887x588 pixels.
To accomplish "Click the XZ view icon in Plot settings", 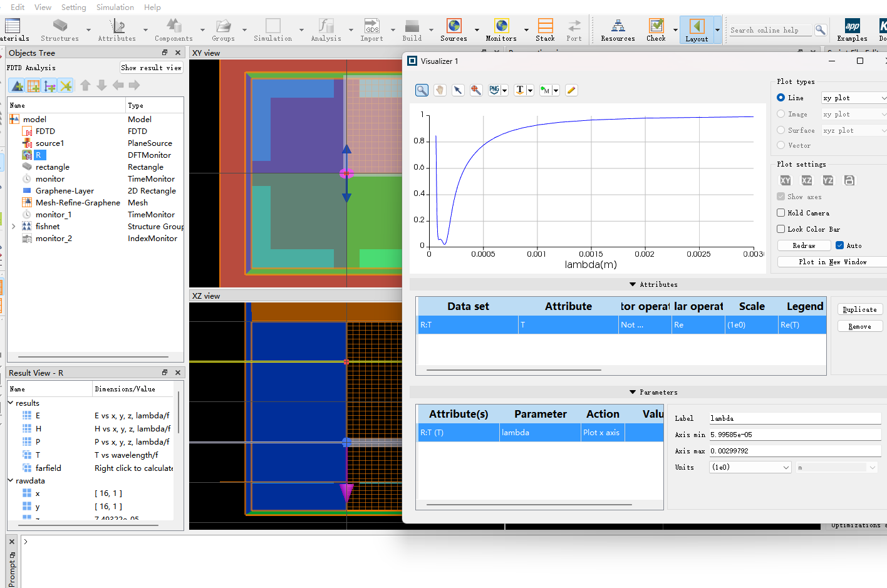I will pyautogui.click(x=807, y=180).
